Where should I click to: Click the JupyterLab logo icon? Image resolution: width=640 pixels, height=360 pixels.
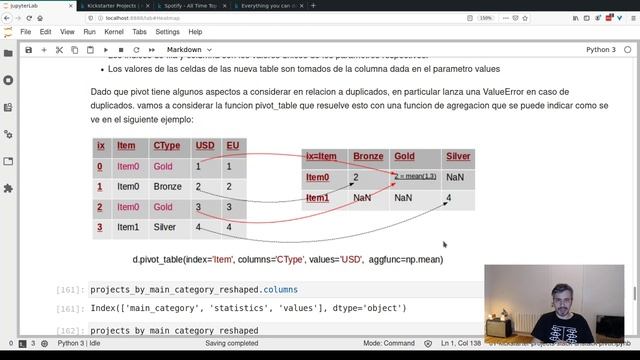8,32
